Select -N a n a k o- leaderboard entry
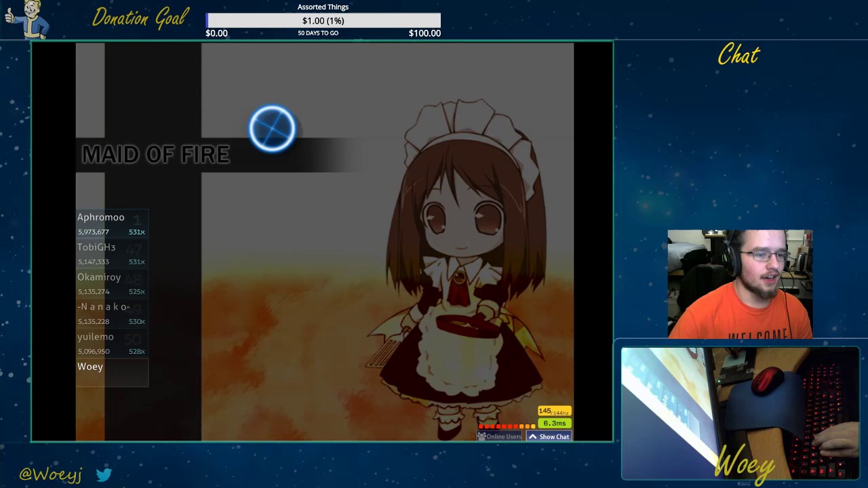Image resolution: width=868 pixels, height=488 pixels. (112, 312)
